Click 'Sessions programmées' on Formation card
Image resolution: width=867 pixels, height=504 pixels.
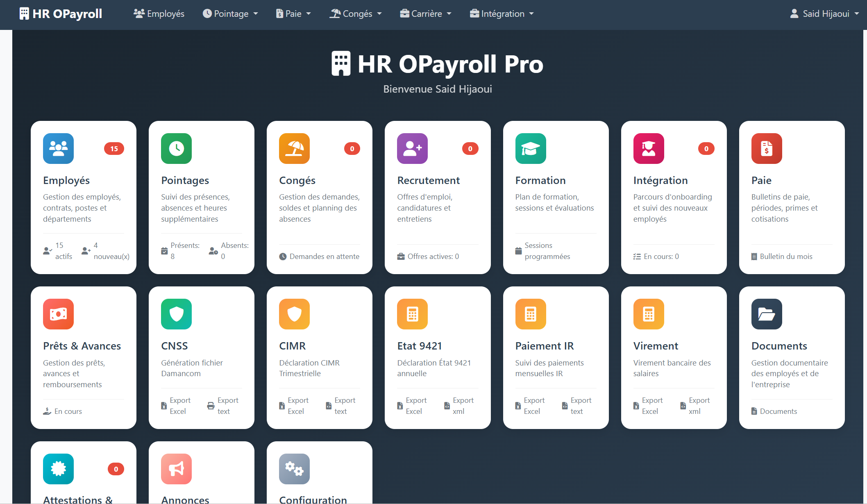542,251
